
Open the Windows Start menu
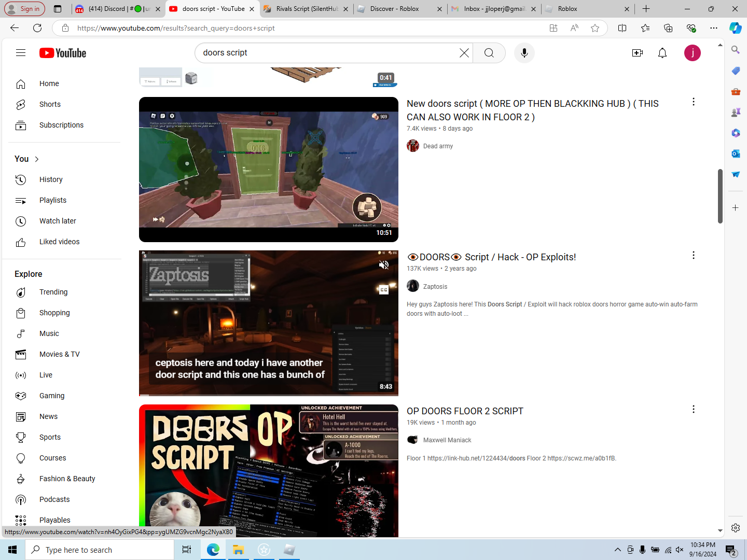[12, 550]
